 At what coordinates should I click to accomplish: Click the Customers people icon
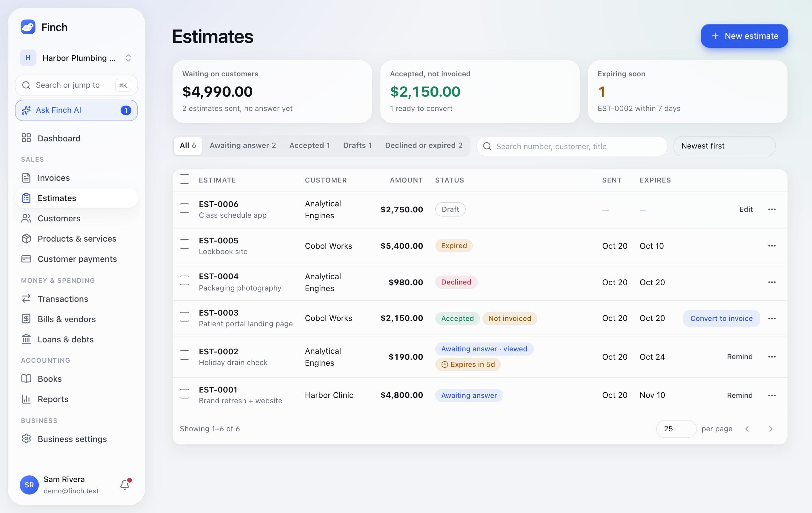[x=26, y=218]
